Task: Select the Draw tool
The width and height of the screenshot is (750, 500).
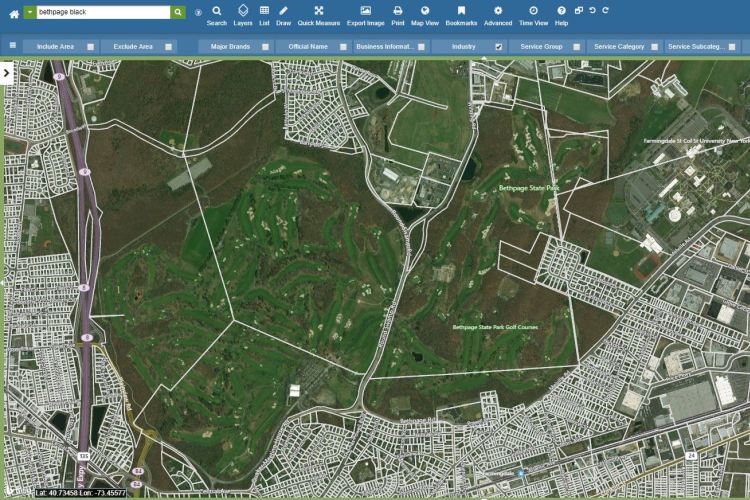Action: (283, 16)
